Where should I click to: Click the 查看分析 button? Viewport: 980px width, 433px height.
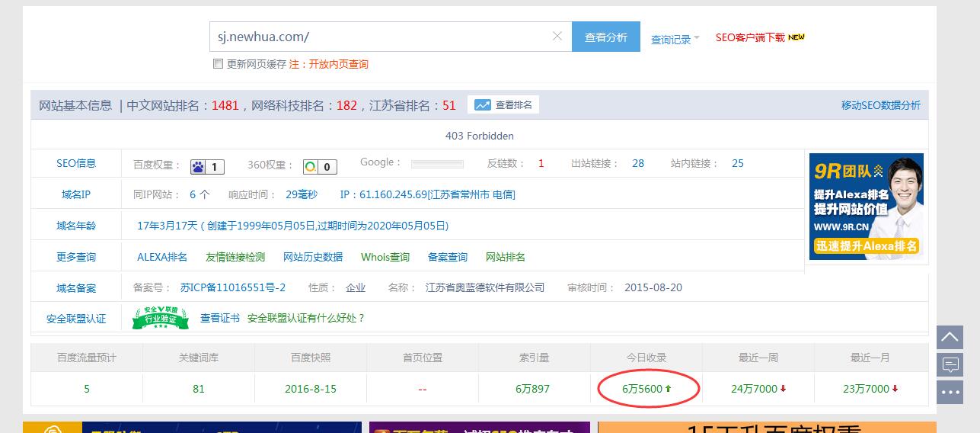(605, 37)
